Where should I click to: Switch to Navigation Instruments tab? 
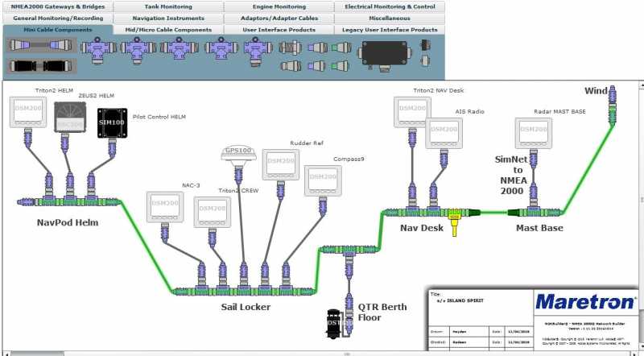(x=167, y=18)
